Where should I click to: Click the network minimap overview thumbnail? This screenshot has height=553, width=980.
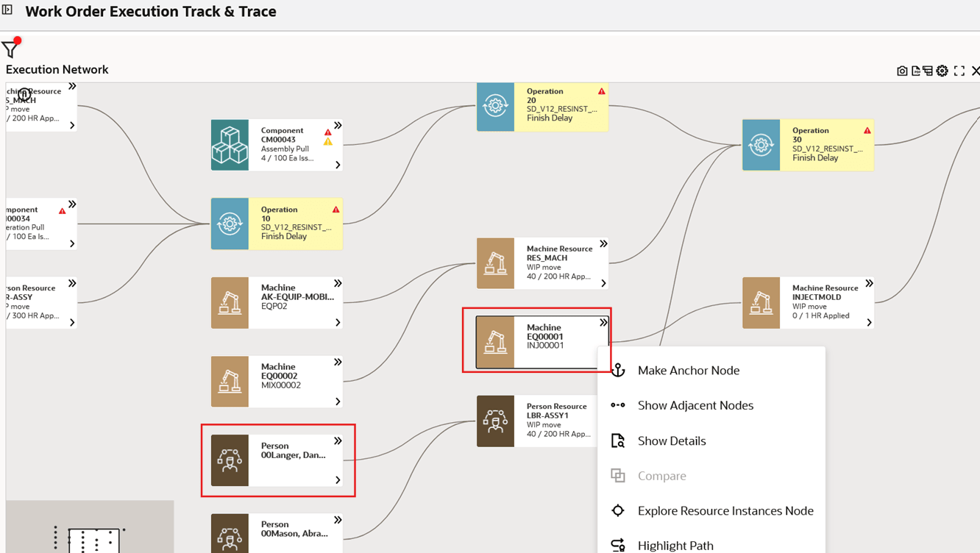click(90, 527)
